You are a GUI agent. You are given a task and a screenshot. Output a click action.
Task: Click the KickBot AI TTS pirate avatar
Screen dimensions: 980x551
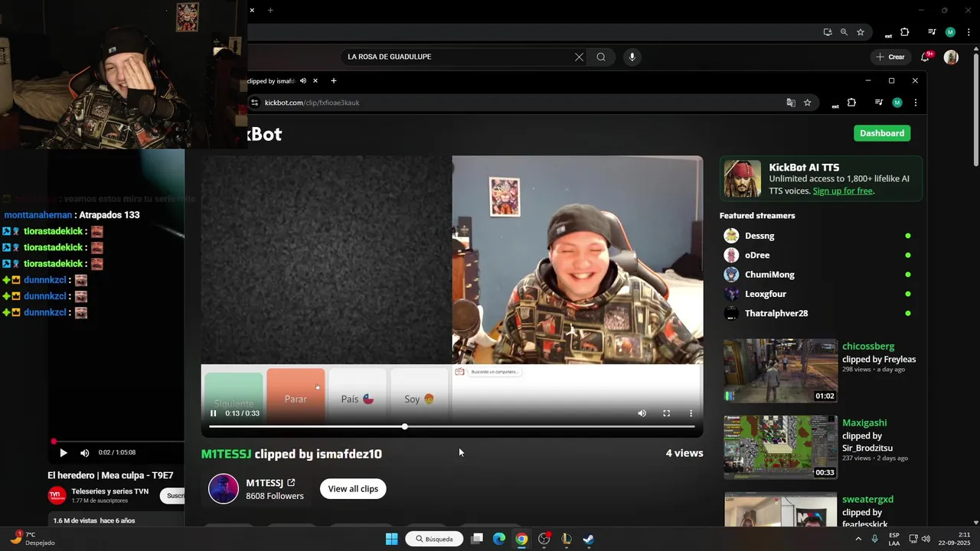[x=742, y=179]
